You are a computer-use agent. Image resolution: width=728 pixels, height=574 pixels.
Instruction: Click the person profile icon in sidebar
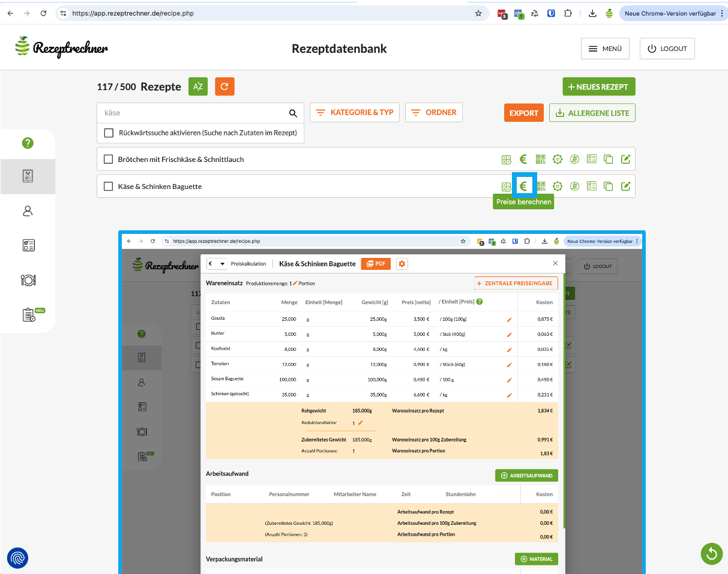pos(28,211)
